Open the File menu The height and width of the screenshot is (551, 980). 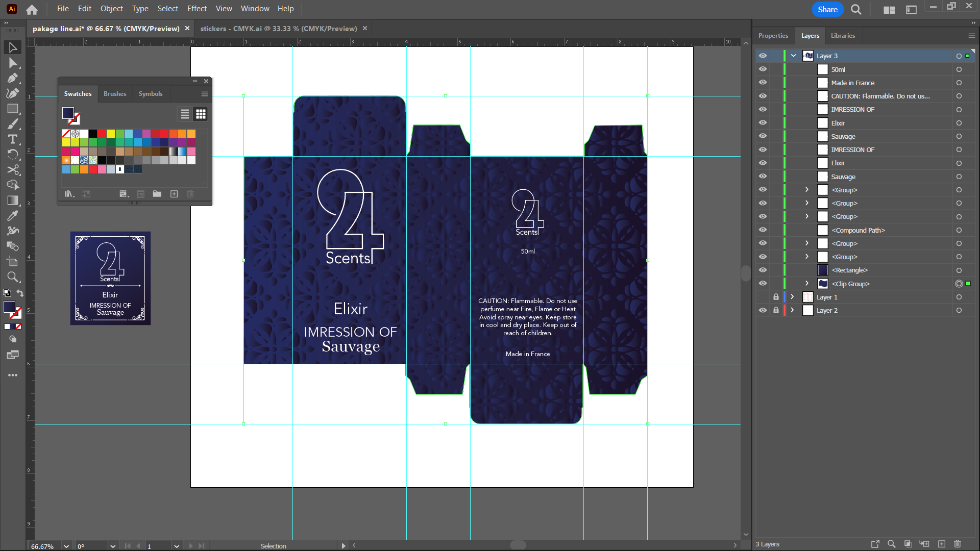click(63, 9)
